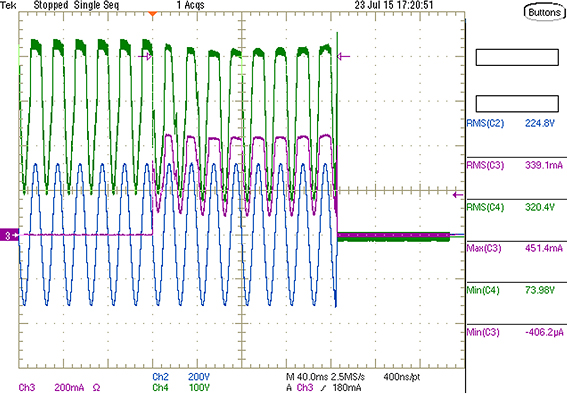
Task: Select the RMS(C2) measurement readout
Action: [x=516, y=124]
